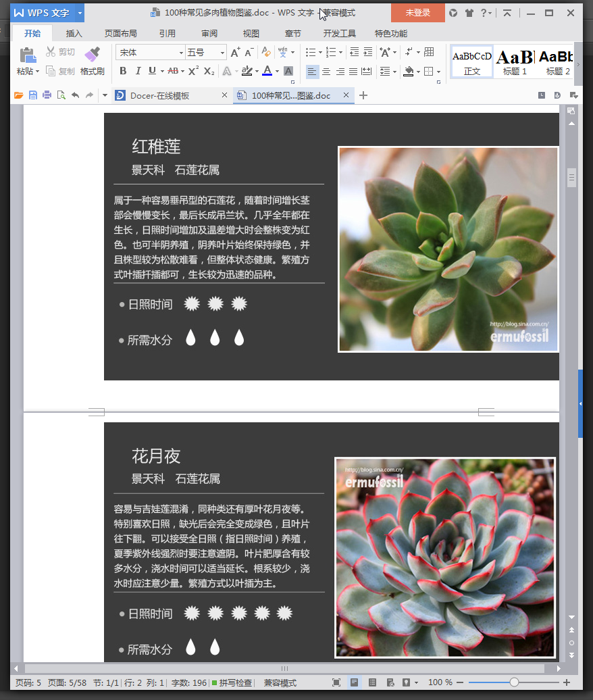Click the Undo icon
593x700 pixels.
point(74,95)
